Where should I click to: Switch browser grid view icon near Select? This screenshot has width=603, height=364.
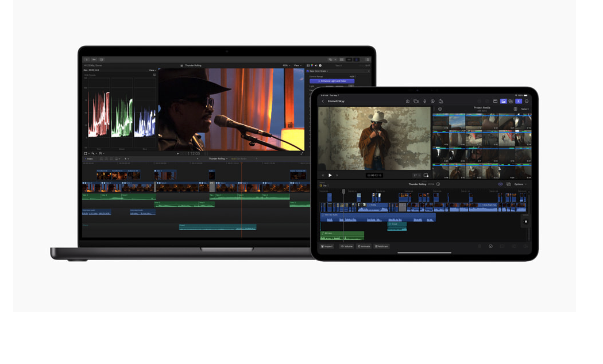(515, 109)
